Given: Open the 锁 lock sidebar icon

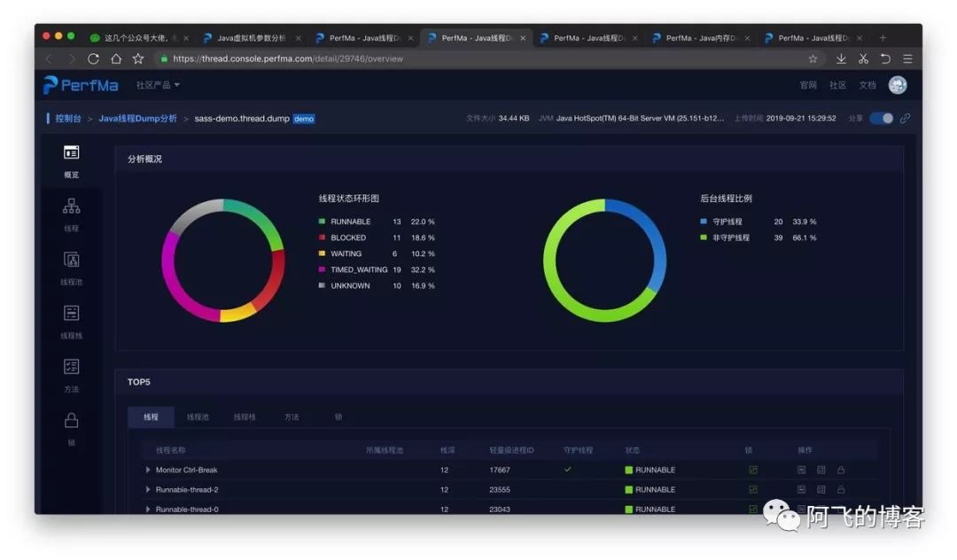Looking at the screenshot, I should 72,421.
